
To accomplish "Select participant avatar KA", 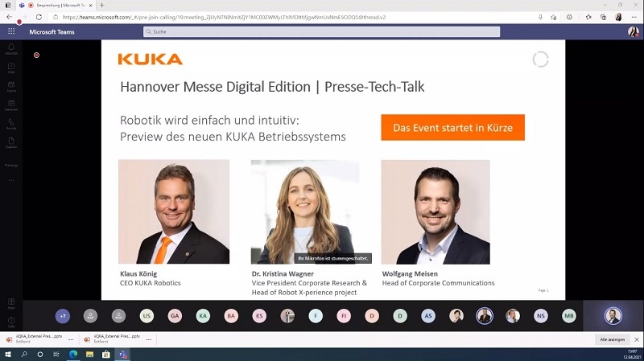I will tap(203, 316).
